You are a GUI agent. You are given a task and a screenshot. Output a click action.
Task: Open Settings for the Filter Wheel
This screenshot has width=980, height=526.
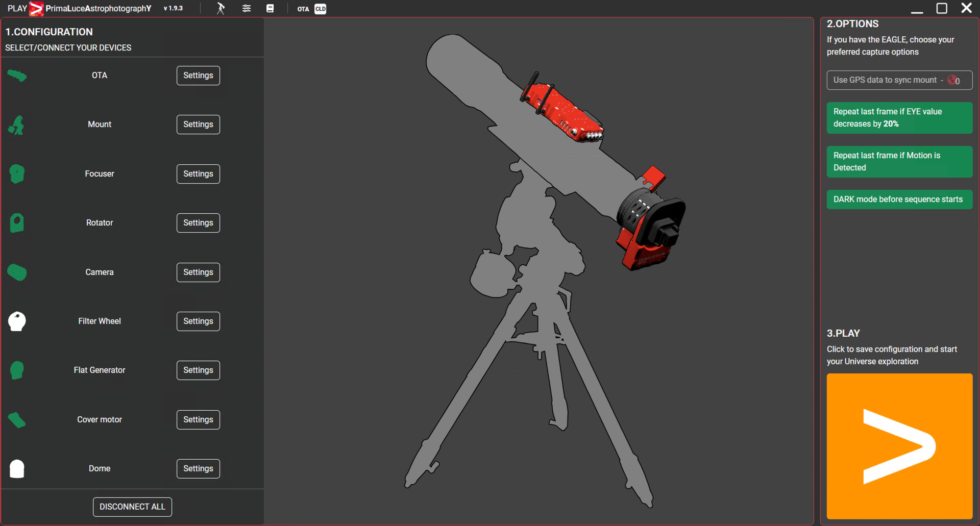pos(198,321)
